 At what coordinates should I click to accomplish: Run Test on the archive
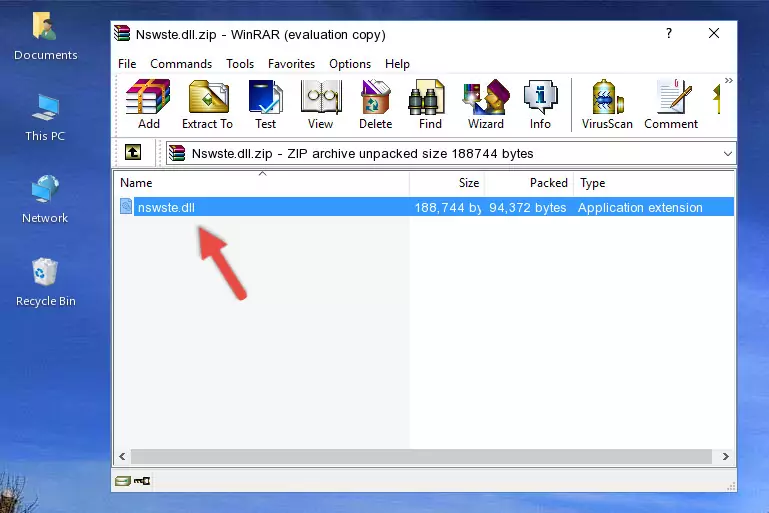point(265,104)
